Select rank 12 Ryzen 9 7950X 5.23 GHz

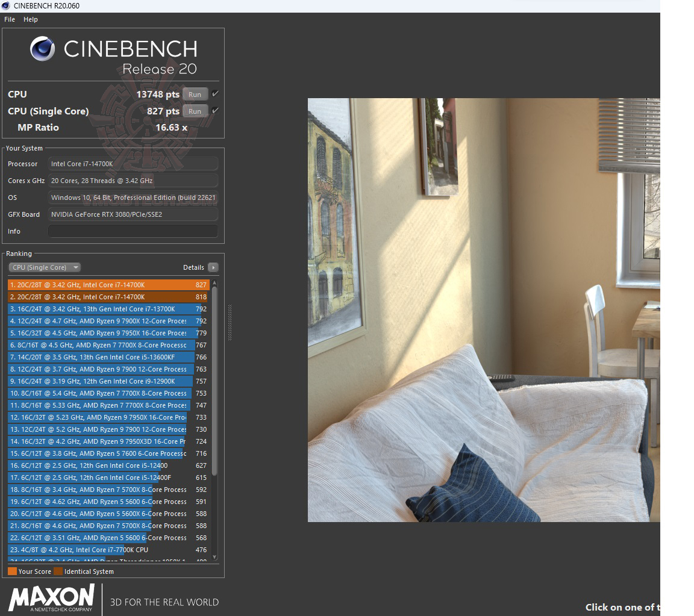click(x=108, y=417)
